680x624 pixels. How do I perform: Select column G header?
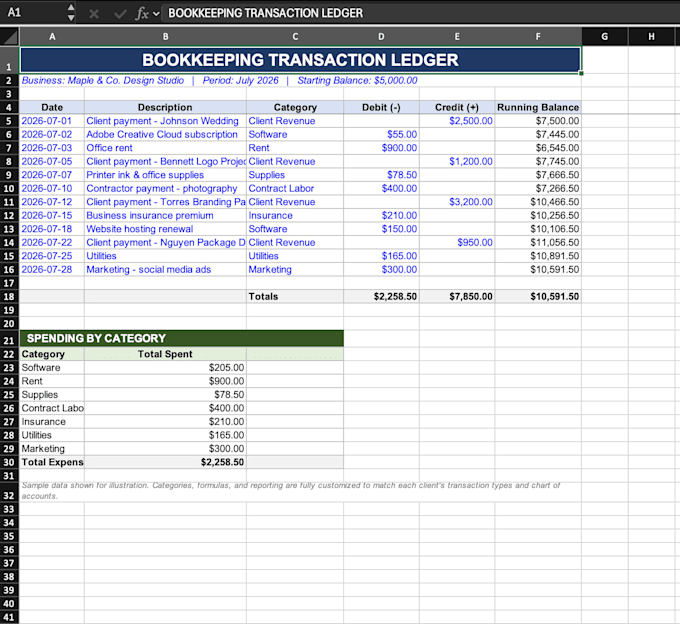tap(605, 36)
